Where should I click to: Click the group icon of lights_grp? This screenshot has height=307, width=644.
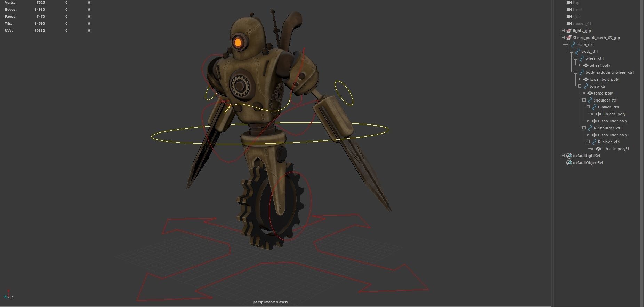pyautogui.click(x=569, y=31)
